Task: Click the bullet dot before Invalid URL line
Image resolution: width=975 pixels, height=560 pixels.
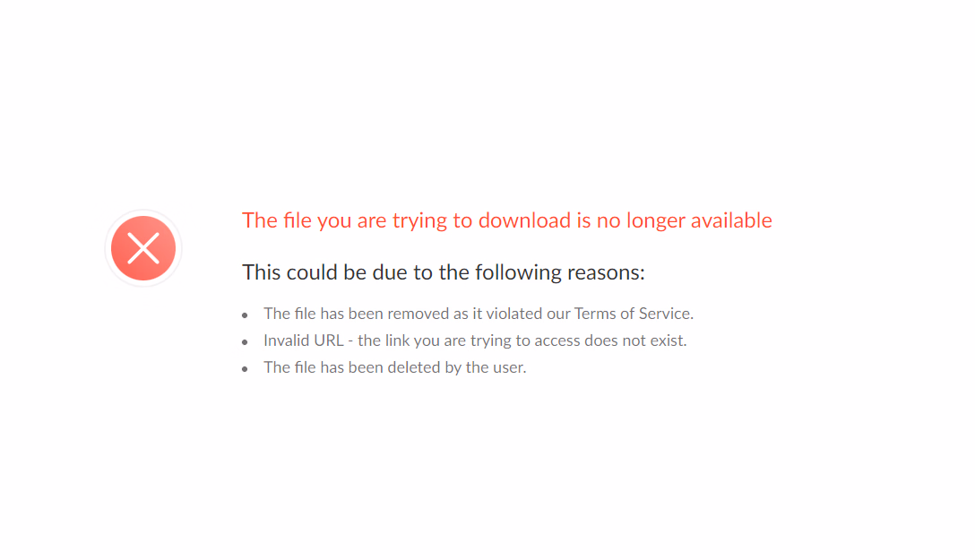Action: pyautogui.click(x=245, y=342)
